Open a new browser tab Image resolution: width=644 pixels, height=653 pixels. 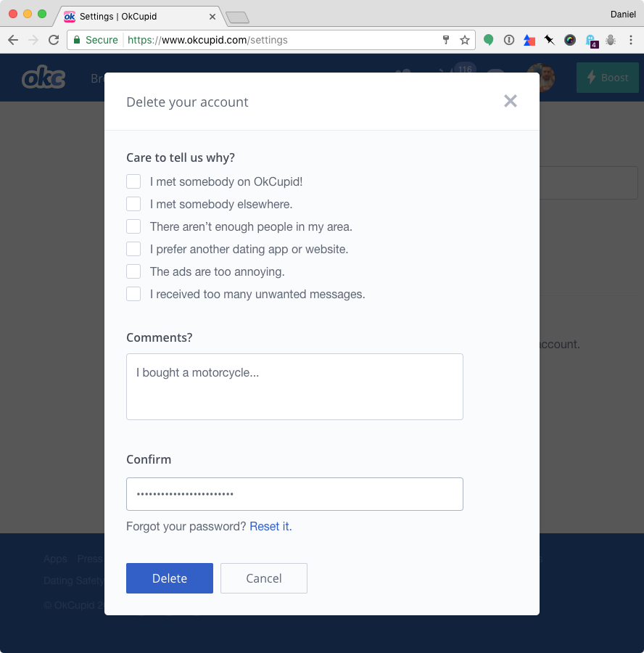237,17
